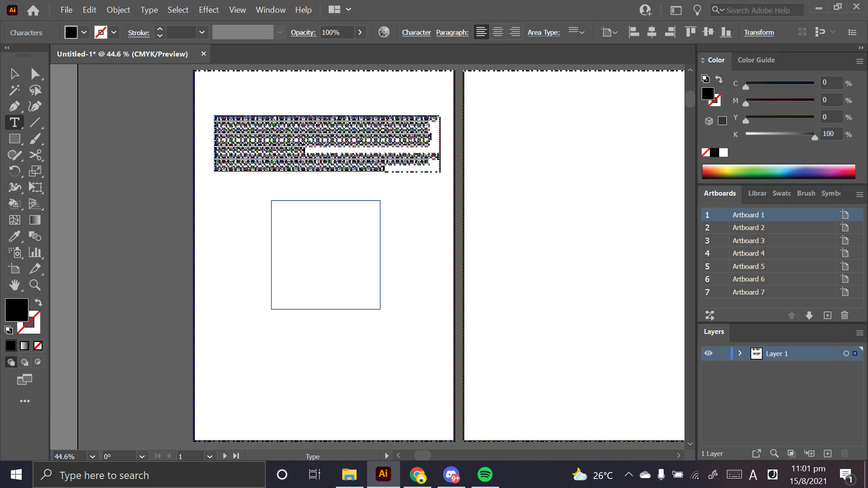Open the Opacity value dropdown

[x=360, y=32]
